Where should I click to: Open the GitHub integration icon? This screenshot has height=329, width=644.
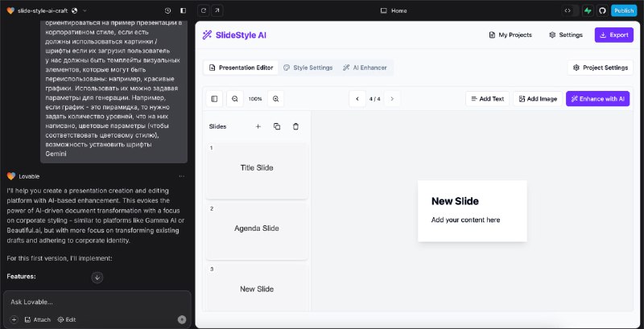tap(602, 10)
